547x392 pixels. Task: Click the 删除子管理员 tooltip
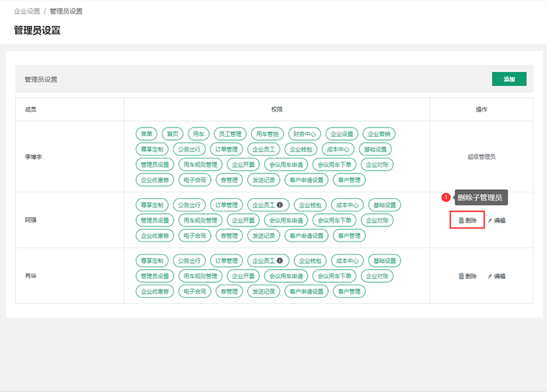(480, 198)
